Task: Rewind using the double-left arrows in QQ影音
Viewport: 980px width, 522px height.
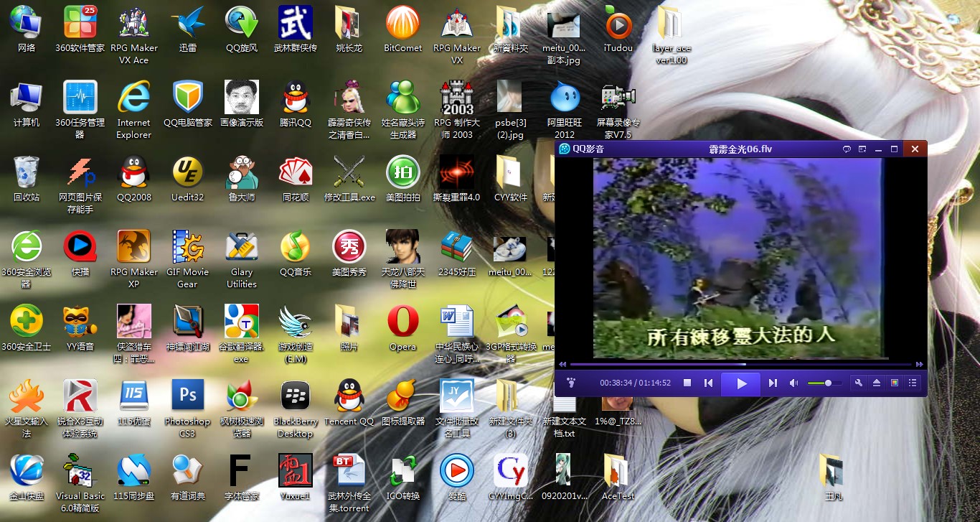Action: pyautogui.click(x=563, y=365)
